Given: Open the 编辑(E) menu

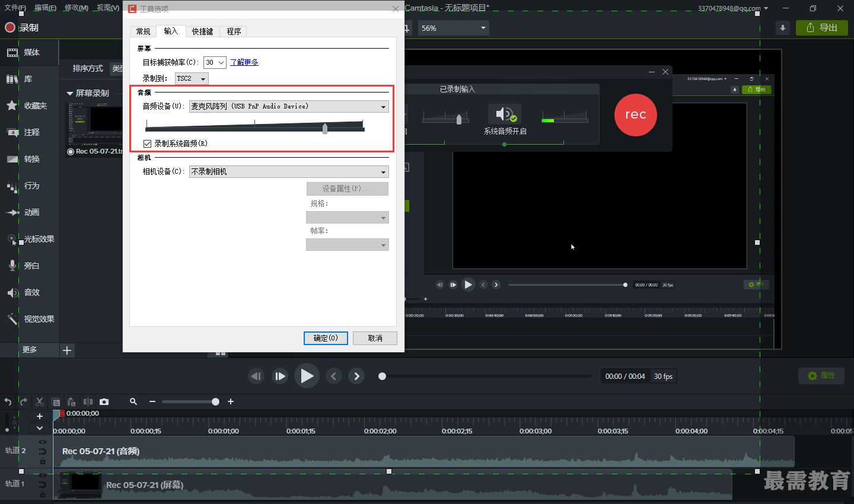Looking at the screenshot, I should (x=45, y=8).
